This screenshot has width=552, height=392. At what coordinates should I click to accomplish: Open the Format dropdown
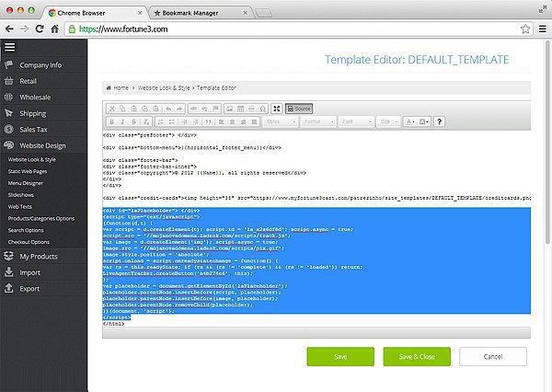pyautogui.click(x=317, y=121)
